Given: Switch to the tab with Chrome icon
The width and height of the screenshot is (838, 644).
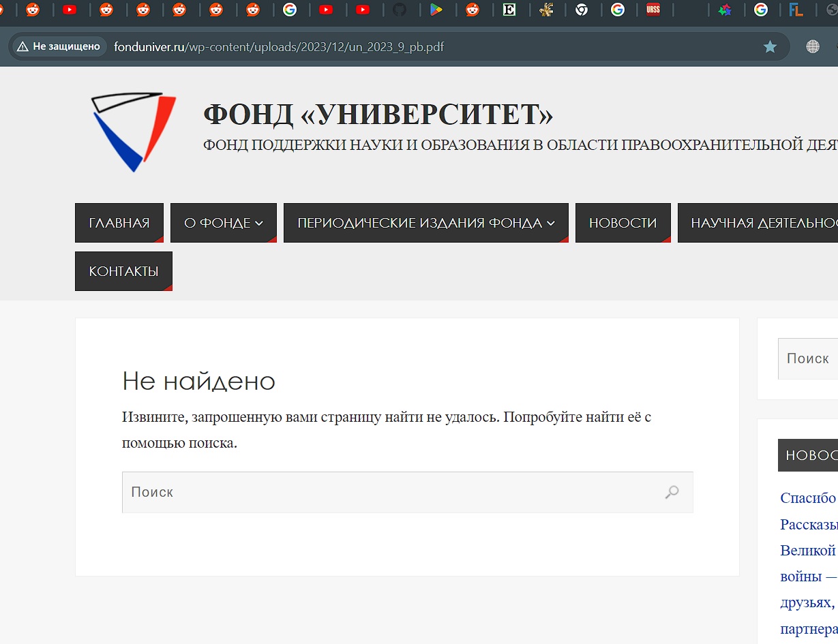Looking at the screenshot, I should [582, 10].
